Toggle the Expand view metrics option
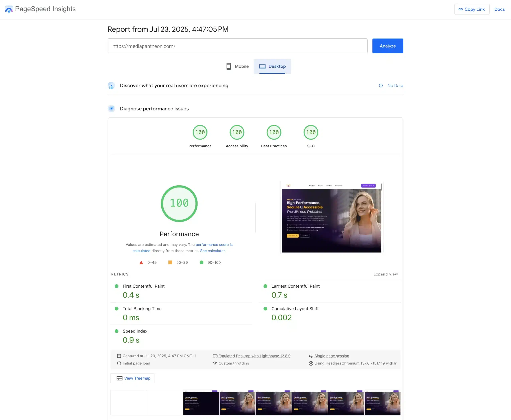 coord(385,274)
